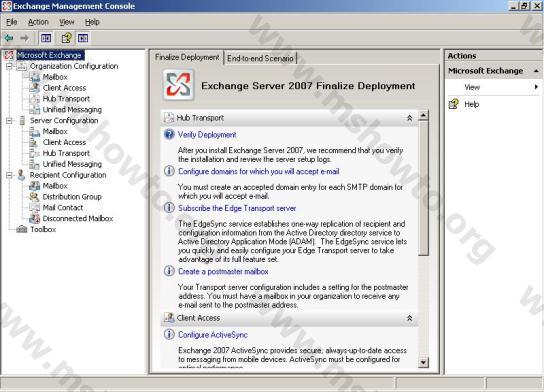Viewport: 544px width, 392px height.
Task: Select the Disconnected Mailbox tree item label
Action: [78, 219]
